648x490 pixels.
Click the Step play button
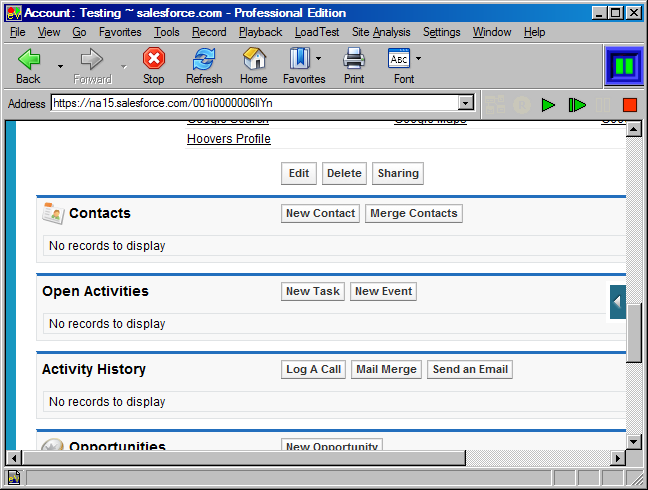(x=577, y=105)
